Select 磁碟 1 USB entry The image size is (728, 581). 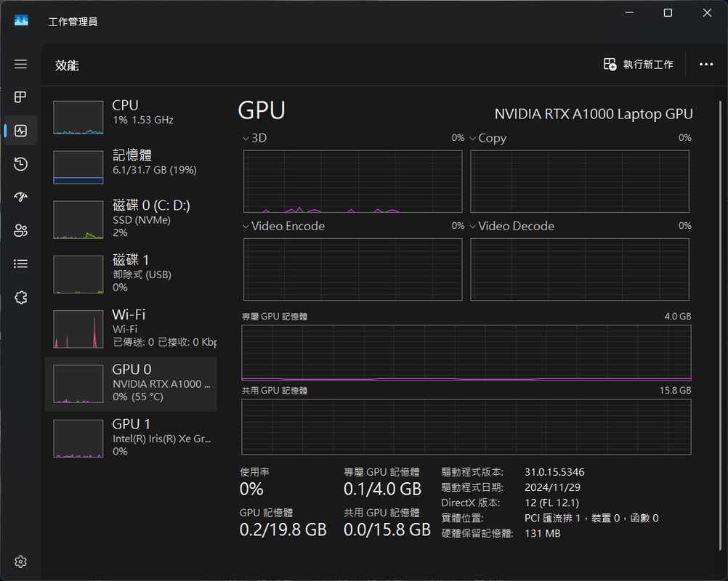(x=131, y=274)
